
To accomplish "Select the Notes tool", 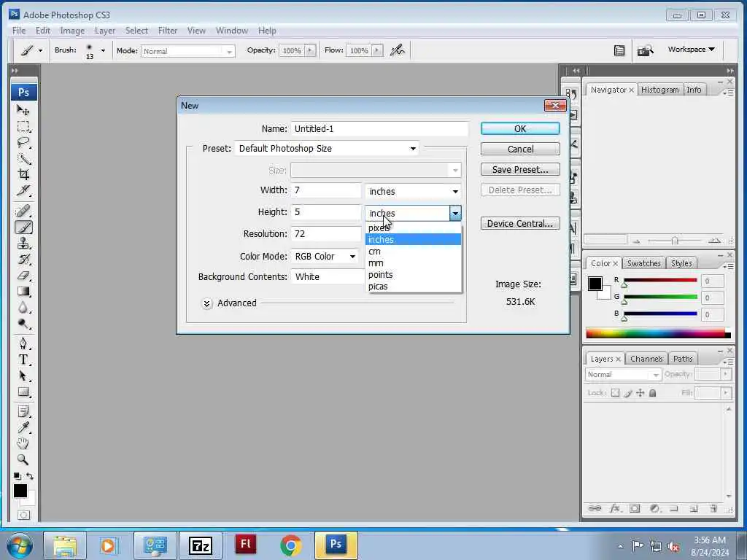I will pyautogui.click(x=23, y=411).
